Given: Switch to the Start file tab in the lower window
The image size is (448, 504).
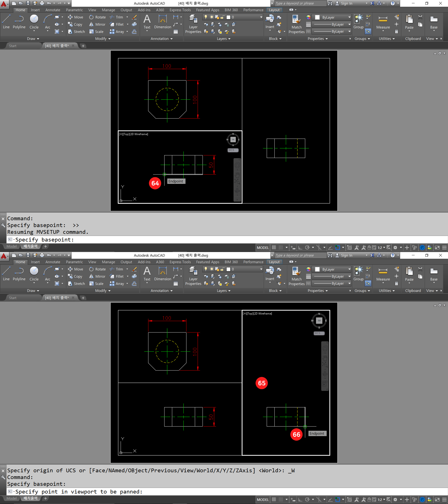Looking at the screenshot, I should click(13, 298).
